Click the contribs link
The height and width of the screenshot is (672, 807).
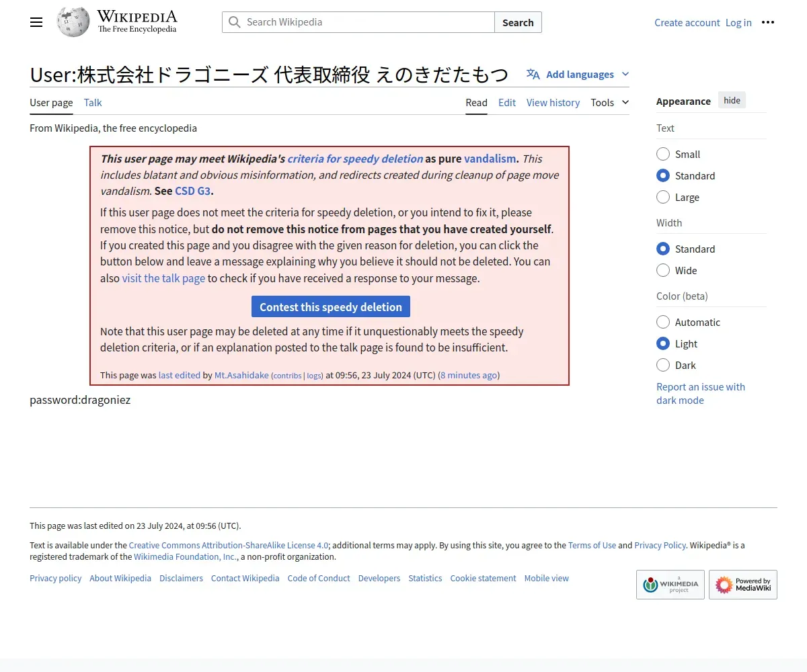[x=287, y=376]
